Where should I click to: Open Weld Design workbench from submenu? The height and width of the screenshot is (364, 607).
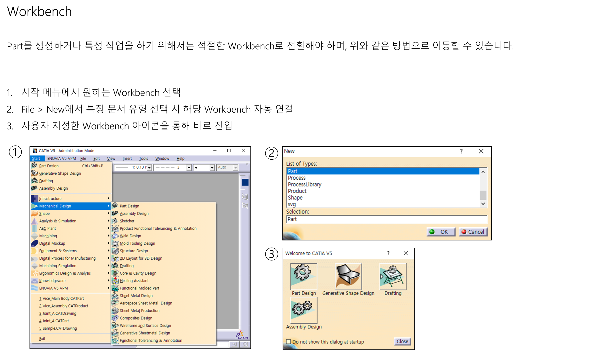pyautogui.click(x=130, y=236)
